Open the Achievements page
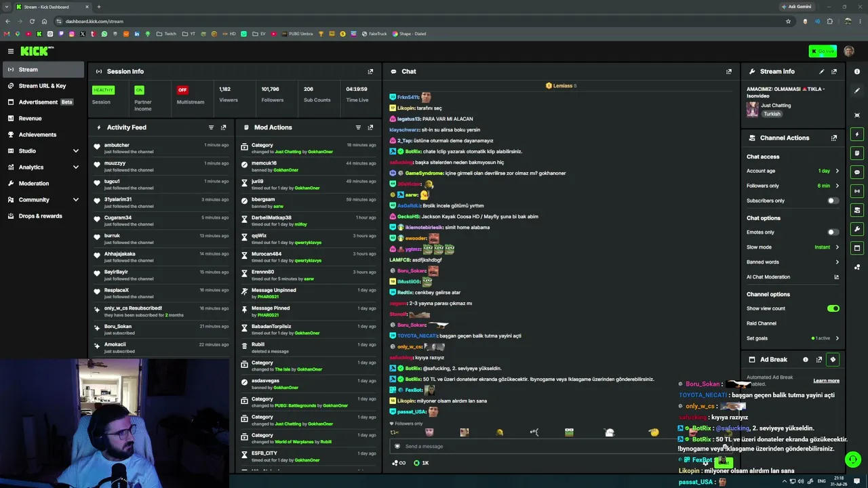Viewport: 868px width, 488px height. point(42,134)
